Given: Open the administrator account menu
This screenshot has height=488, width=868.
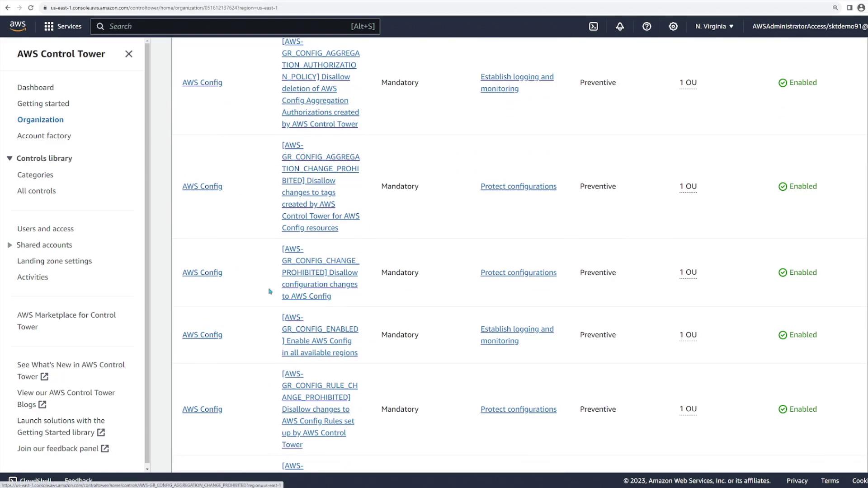Looking at the screenshot, I should tap(809, 27).
